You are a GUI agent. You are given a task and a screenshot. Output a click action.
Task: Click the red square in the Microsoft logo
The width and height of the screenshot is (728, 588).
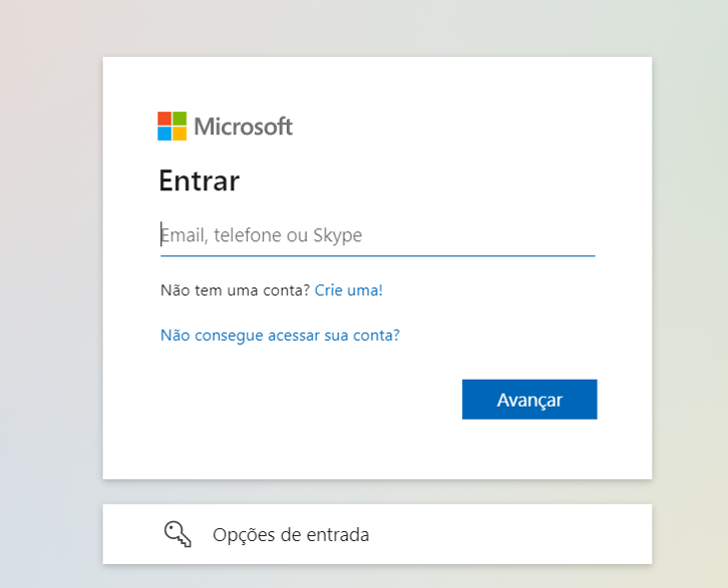[164, 119]
